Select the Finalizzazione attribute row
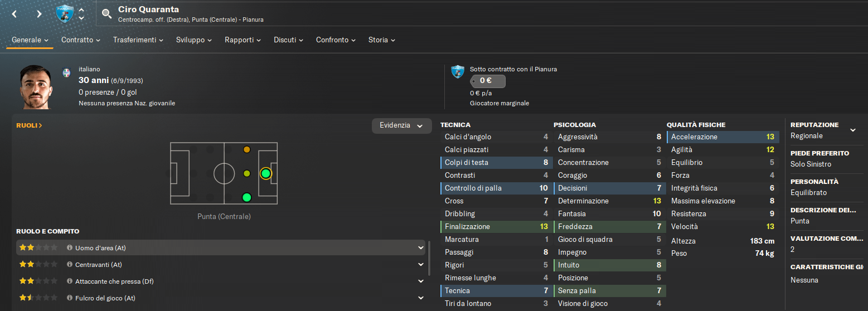The width and height of the screenshot is (868, 311). coord(496,227)
